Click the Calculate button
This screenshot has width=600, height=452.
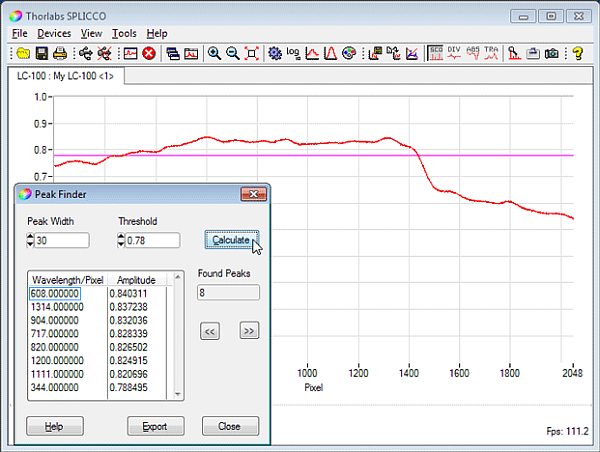(232, 240)
